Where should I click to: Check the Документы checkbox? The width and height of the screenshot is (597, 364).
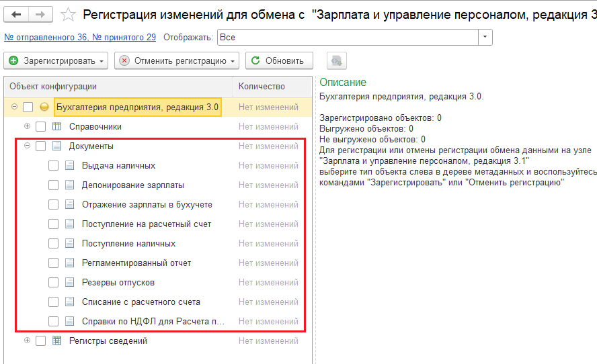tap(41, 146)
